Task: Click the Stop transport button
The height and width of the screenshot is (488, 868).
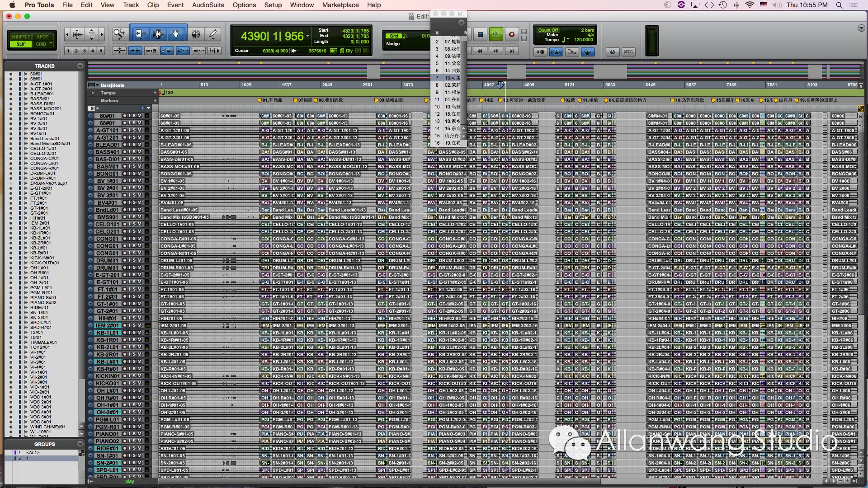Action: pos(481,34)
